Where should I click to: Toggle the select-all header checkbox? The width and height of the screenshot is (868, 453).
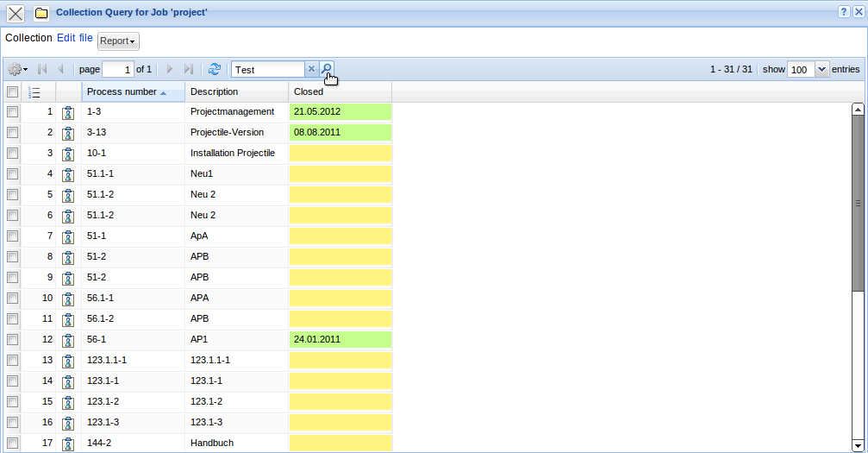click(x=12, y=91)
